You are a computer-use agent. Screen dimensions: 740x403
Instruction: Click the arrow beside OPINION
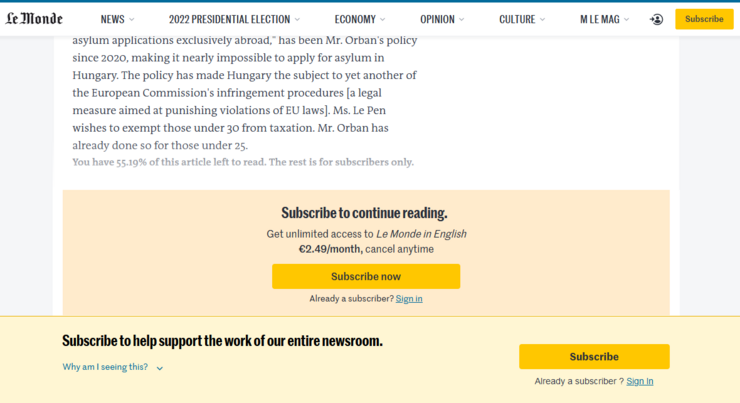(462, 19)
